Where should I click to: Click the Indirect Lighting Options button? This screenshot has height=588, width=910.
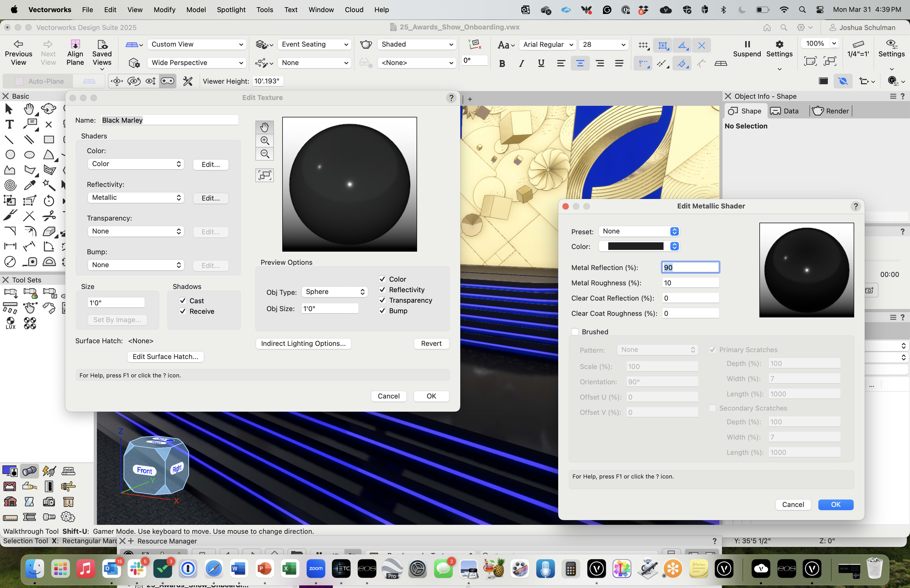pos(303,343)
